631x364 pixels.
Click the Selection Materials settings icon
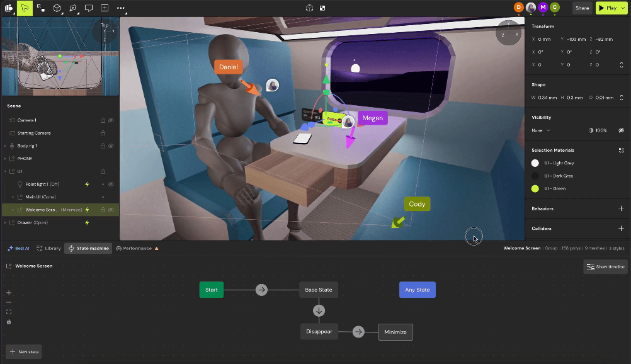621,151
